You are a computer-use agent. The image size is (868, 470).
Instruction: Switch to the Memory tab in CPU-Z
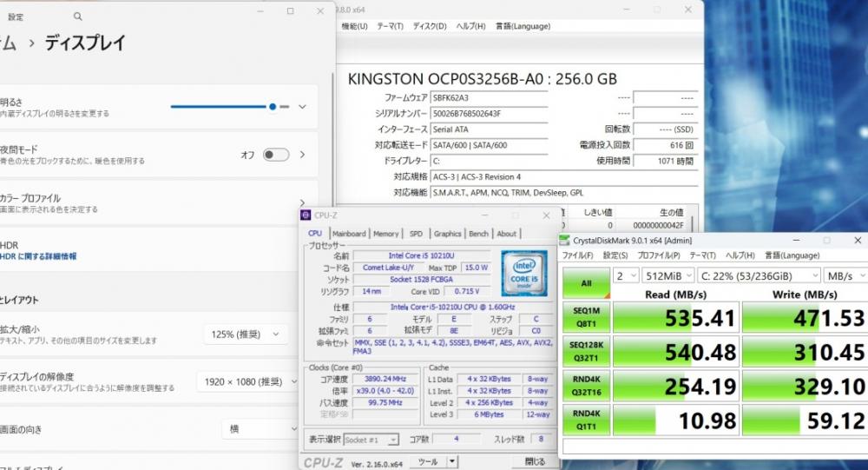[386, 234]
